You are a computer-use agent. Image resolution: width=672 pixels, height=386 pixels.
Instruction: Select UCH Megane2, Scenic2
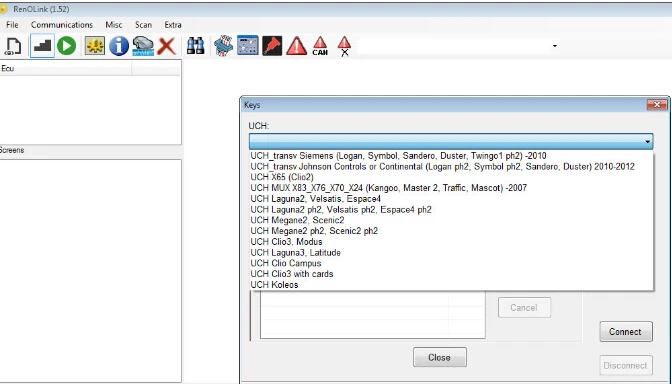[x=452, y=220]
